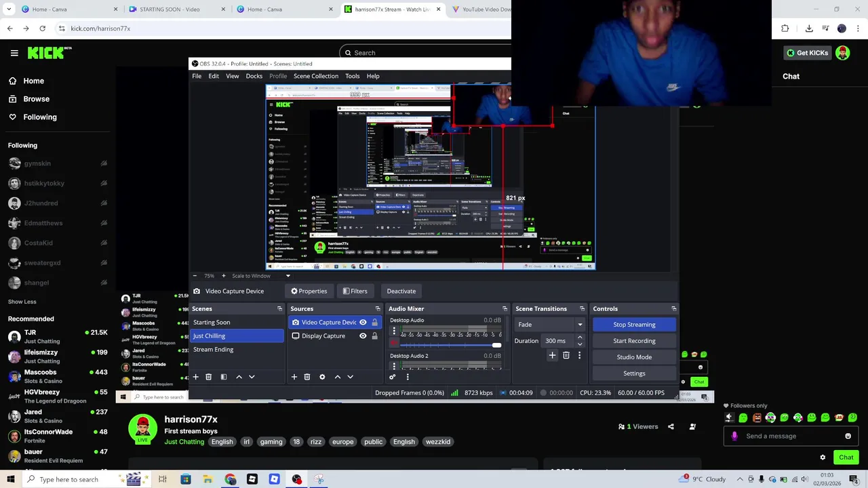Open the Fade transition dropdown
This screenshot has width=868, height=488.
(x=549, y=325)
